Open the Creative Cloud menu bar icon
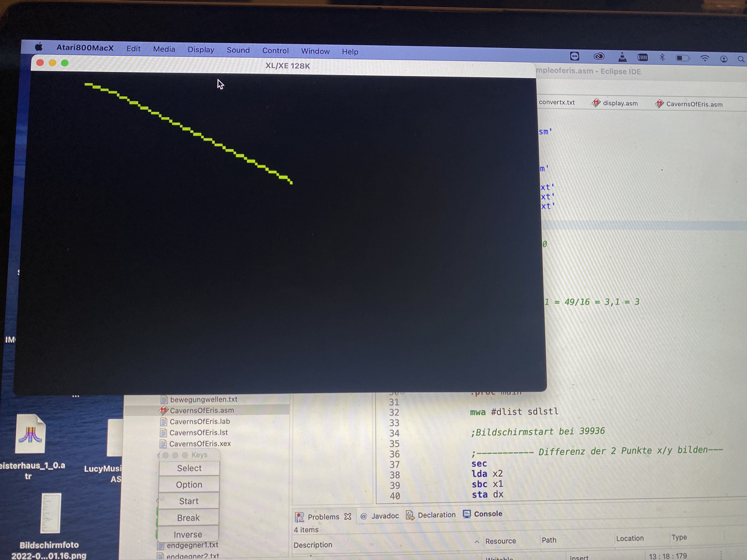Image resolution: width=747 pixels, height=560 pixels. point(599,57)
